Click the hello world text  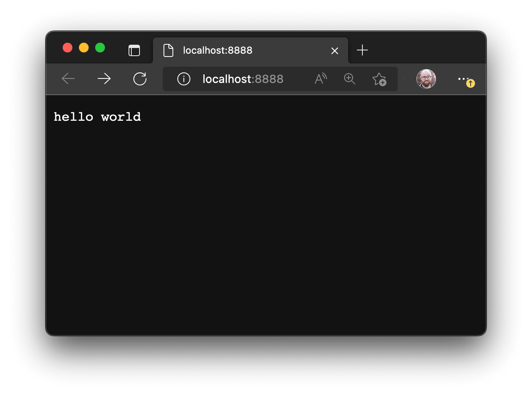97,117
